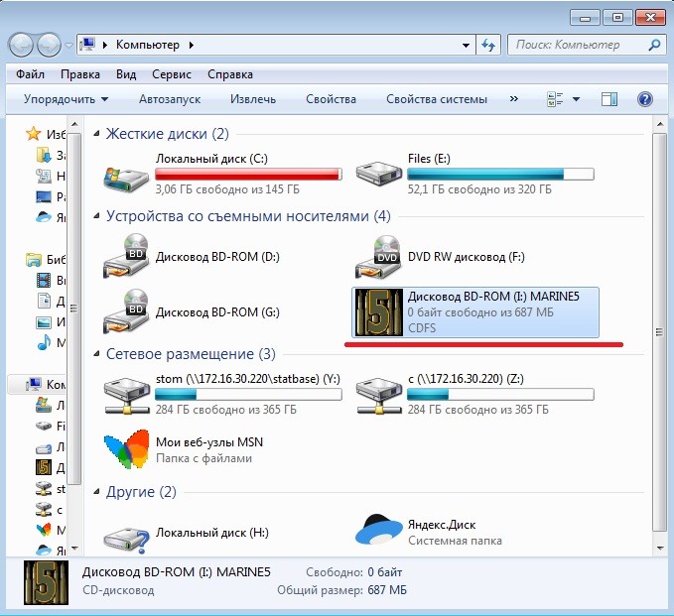
Task: Open address bar history dropdown
Action: click(x=466, y=45)
